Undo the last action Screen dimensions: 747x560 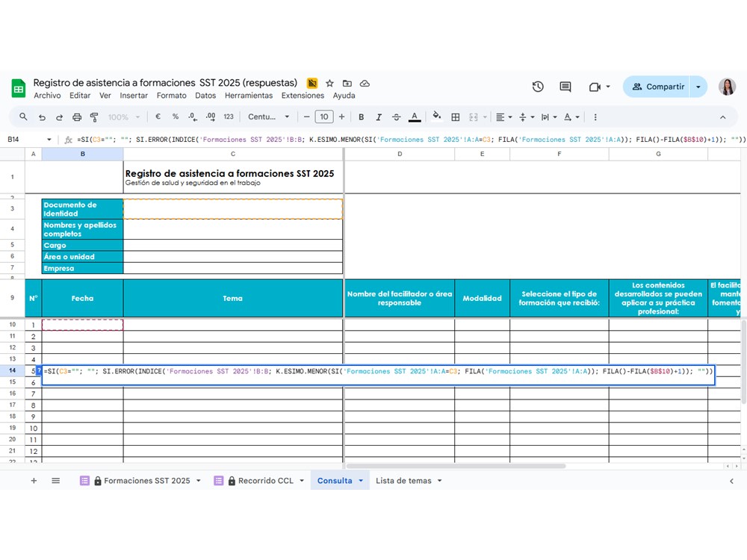click(42, 117)
